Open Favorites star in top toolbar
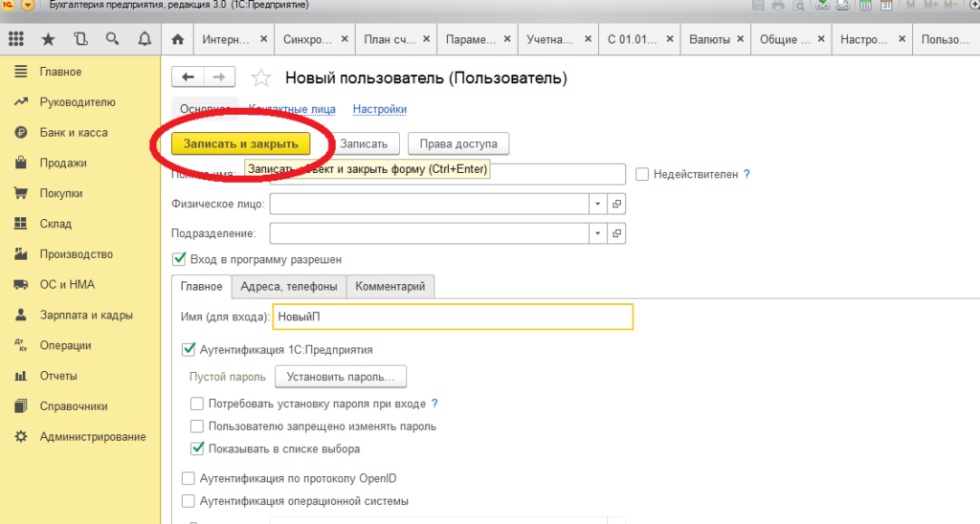The width and height of the screenshot is (980, 524). (x=47, y=39)
